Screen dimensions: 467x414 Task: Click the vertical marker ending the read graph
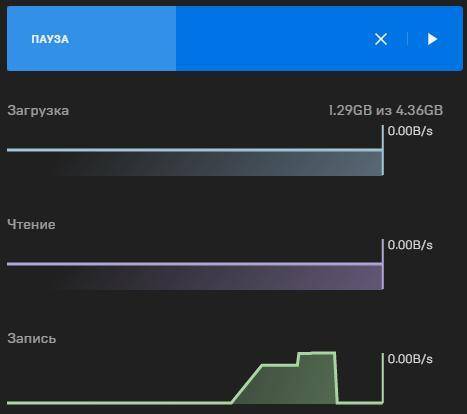pyautogui.click(x=383, y=264)
